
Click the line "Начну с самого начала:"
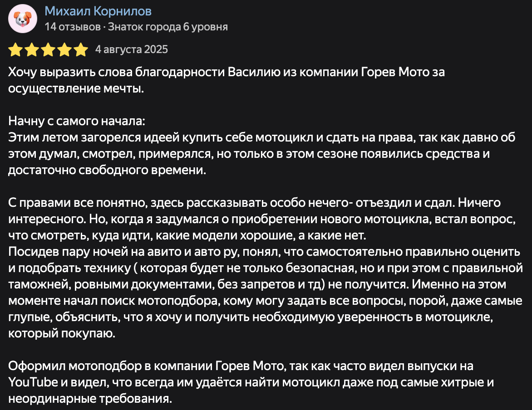[x=77, y=122]
